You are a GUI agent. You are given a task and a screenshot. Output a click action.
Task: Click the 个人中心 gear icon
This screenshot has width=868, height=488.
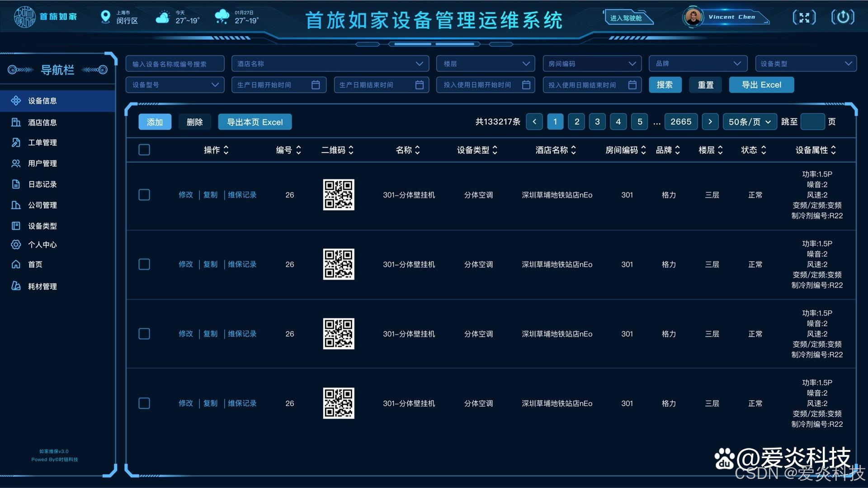(16, 244)
